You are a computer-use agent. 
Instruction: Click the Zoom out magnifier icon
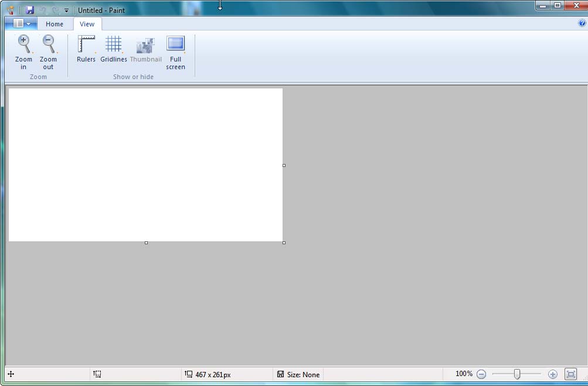[x=48, y=45]
